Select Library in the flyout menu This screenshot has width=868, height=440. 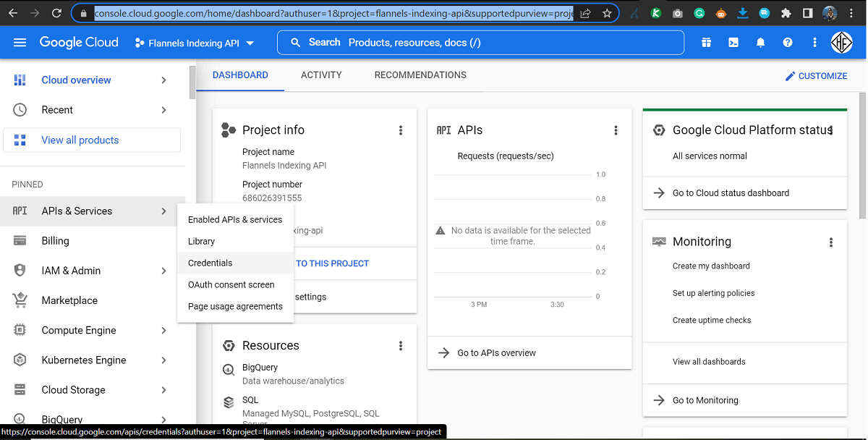tap(235, 241)
